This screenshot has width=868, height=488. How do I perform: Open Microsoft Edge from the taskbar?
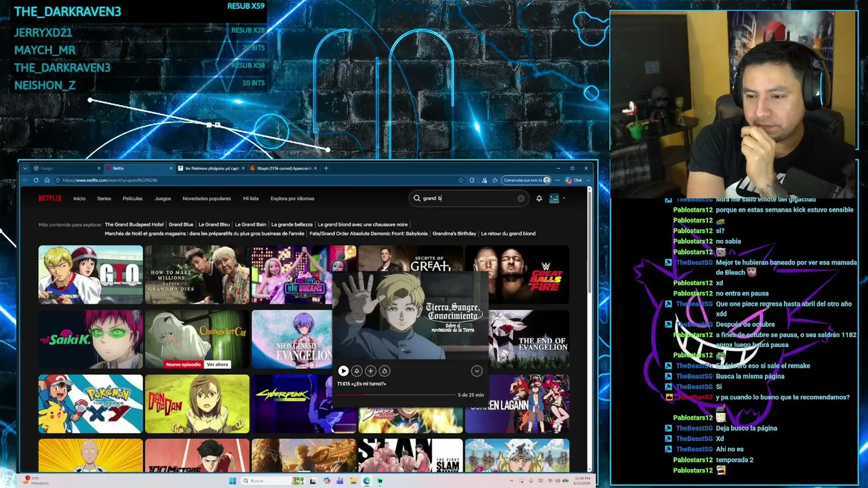(x=366, y=481)
